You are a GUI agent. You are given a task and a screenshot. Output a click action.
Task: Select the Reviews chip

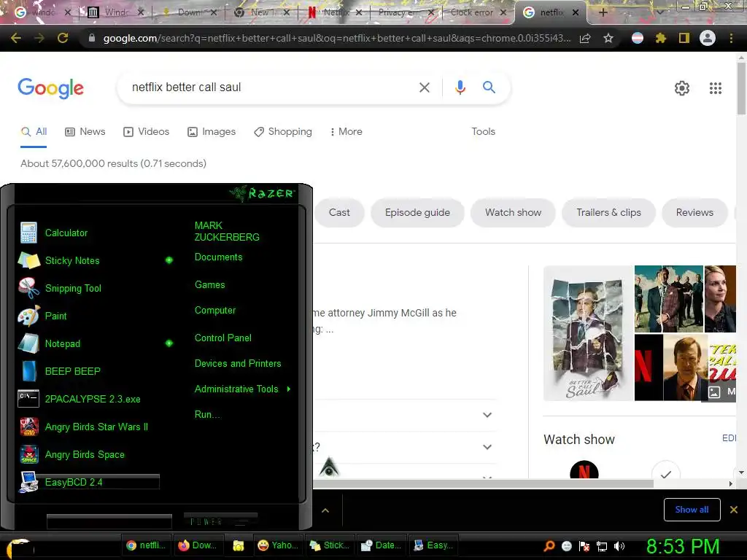694,212
